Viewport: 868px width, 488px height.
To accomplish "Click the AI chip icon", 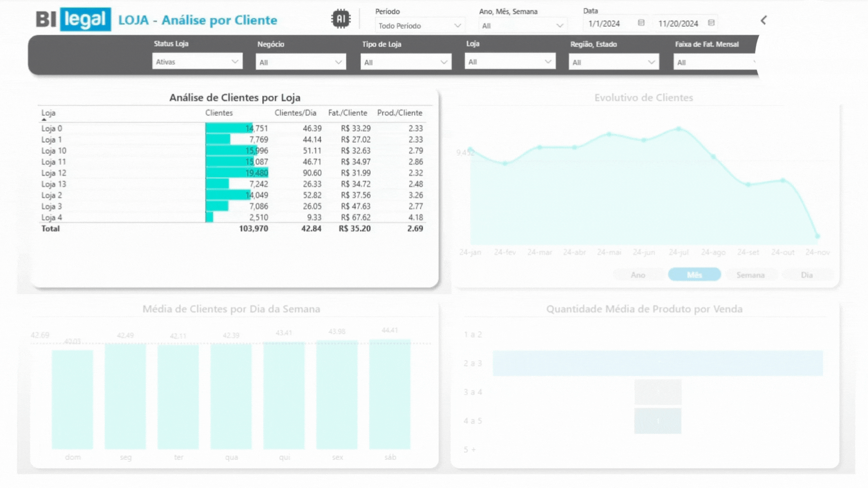I will (340, 19).
